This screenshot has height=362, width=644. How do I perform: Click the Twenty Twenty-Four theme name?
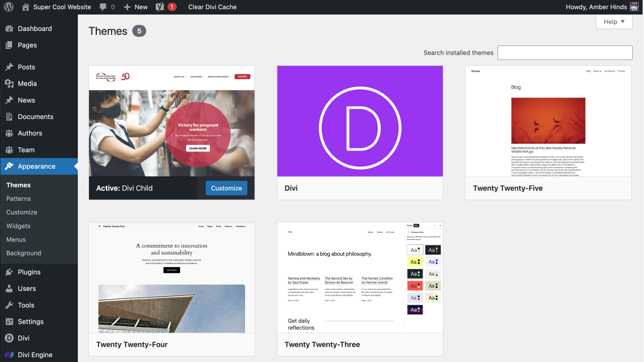132,345
